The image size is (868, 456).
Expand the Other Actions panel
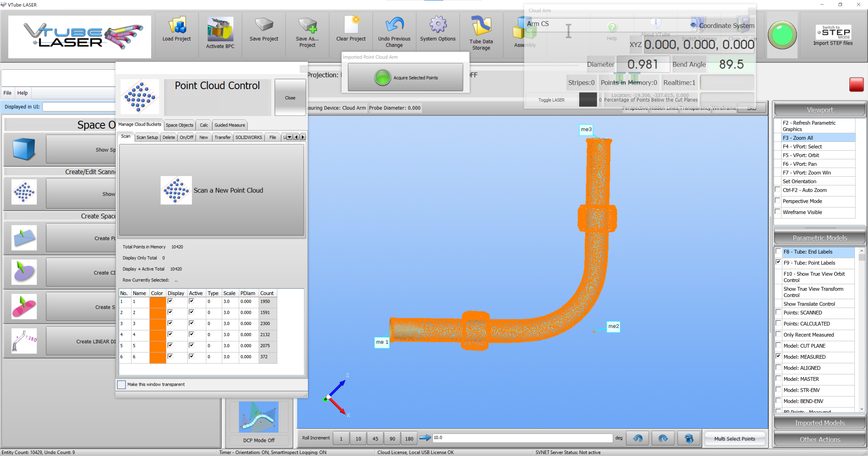coord(819,439)
